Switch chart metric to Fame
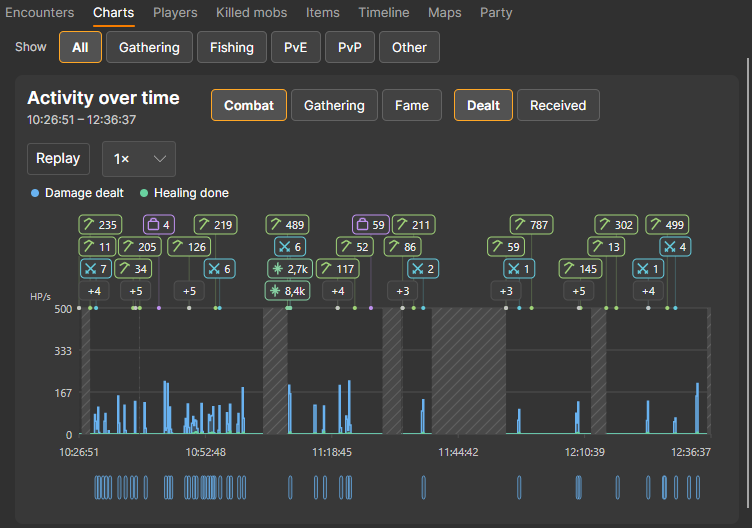Screen dimensions: 752x528 pyautogui.click(x=411, y=105)
